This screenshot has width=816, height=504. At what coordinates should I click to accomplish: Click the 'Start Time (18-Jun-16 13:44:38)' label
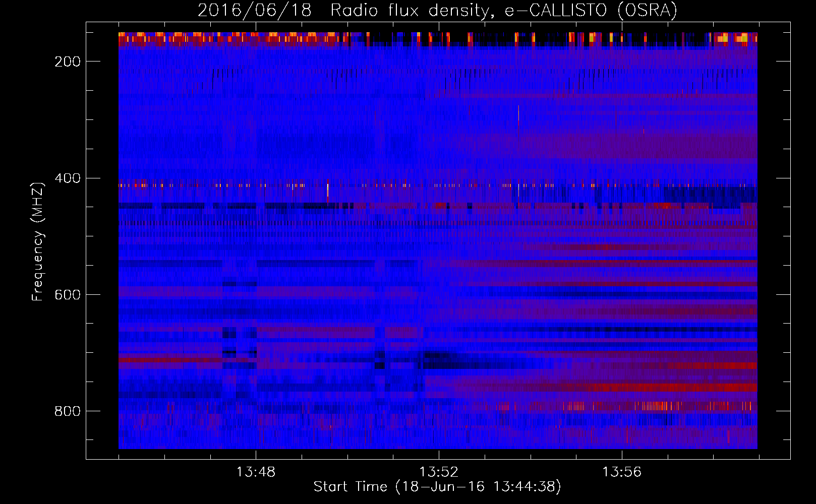[437, 487]
